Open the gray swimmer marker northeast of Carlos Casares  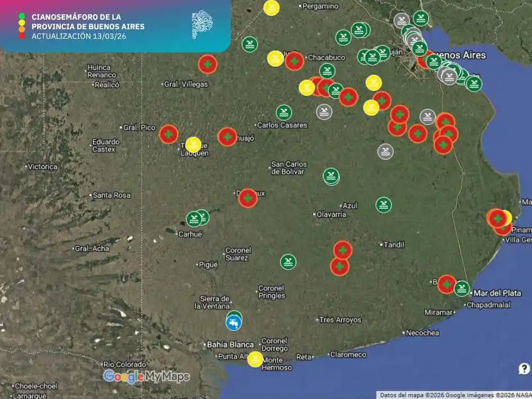(x=324, y=112)
